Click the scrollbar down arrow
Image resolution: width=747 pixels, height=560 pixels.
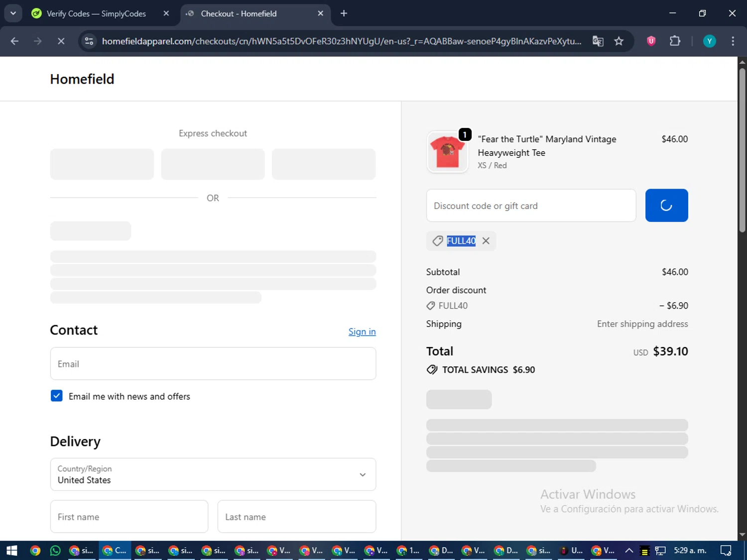(742, 535)
